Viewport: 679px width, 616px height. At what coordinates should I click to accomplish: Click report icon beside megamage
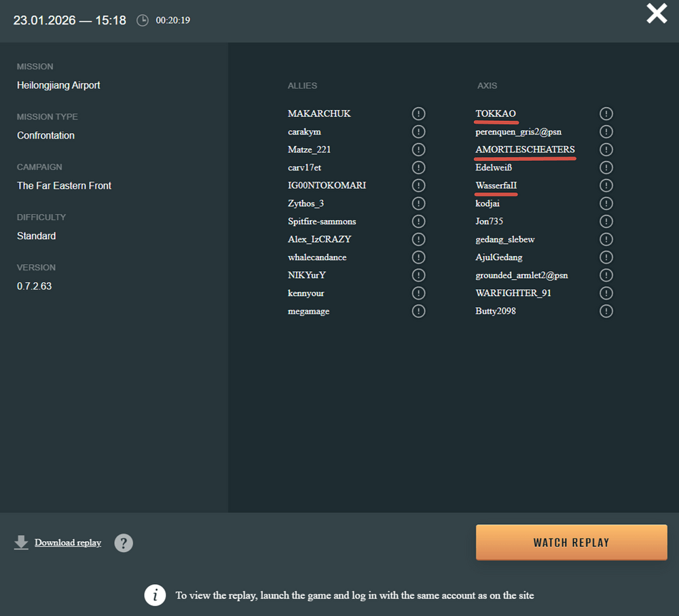click(x=418, y=311)
